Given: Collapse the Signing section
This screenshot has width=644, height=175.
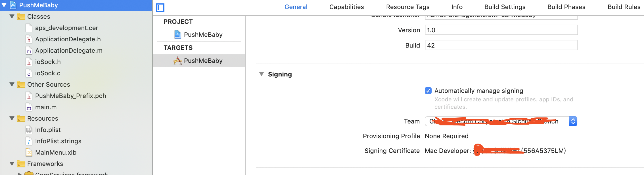Looking at the screenshot, I should click(262, 74).
